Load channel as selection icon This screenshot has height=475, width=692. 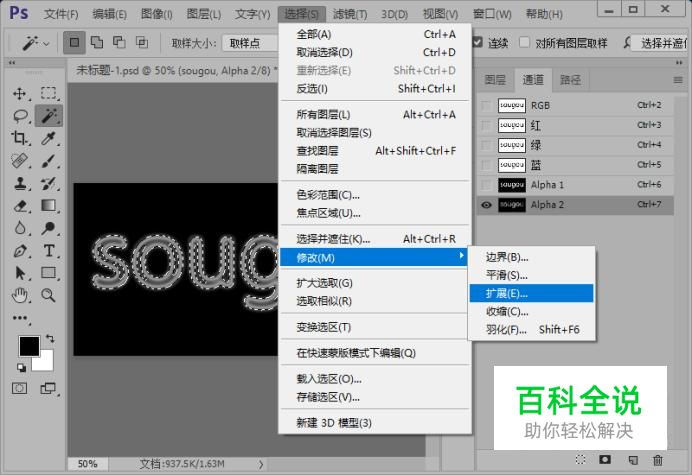[581, 460]
